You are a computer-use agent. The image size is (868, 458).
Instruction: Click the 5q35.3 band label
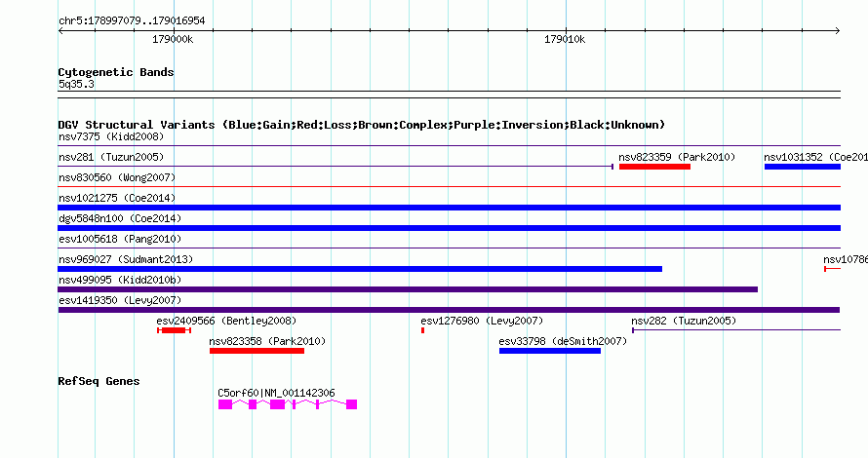76,84
